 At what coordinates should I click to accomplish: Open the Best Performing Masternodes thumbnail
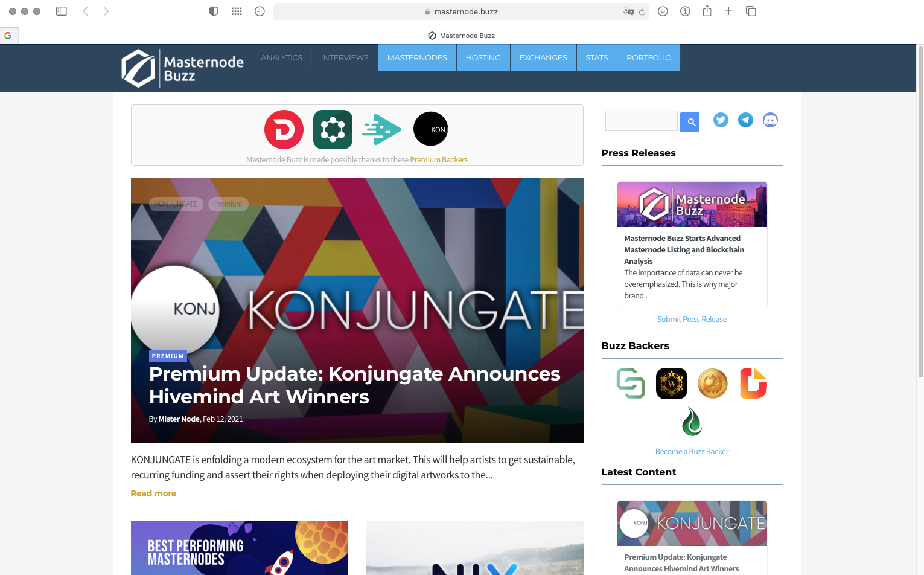click(x=240, y=548)
